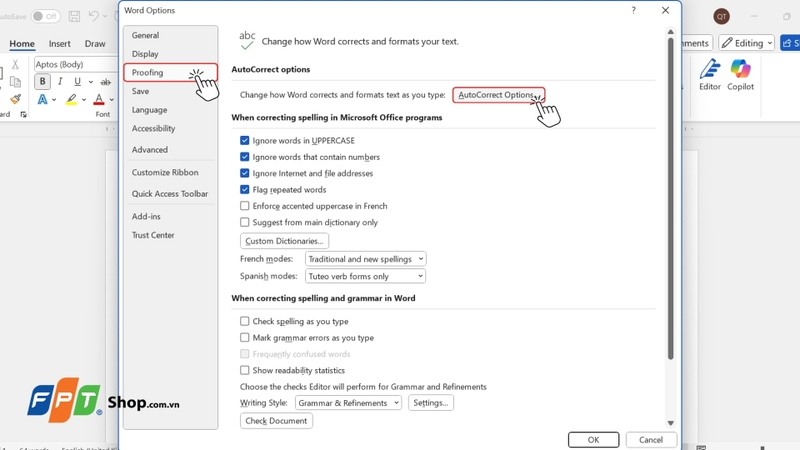This screenshot has width=800, height=450.
Task: Click the Bold formatting icon
Action: click(x=43, y=82)
